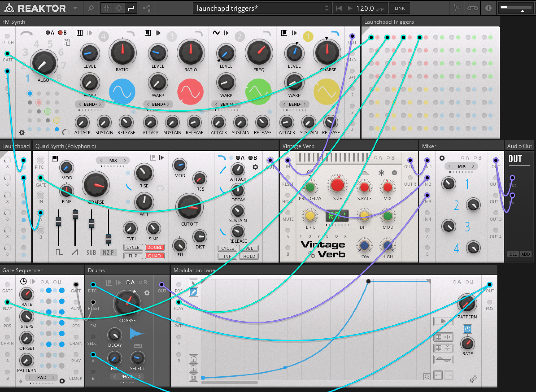Click the search magnifier in Reaktor toolbar
The width and height of the screenshot is (536, 392).
click(x=91, y=9)
